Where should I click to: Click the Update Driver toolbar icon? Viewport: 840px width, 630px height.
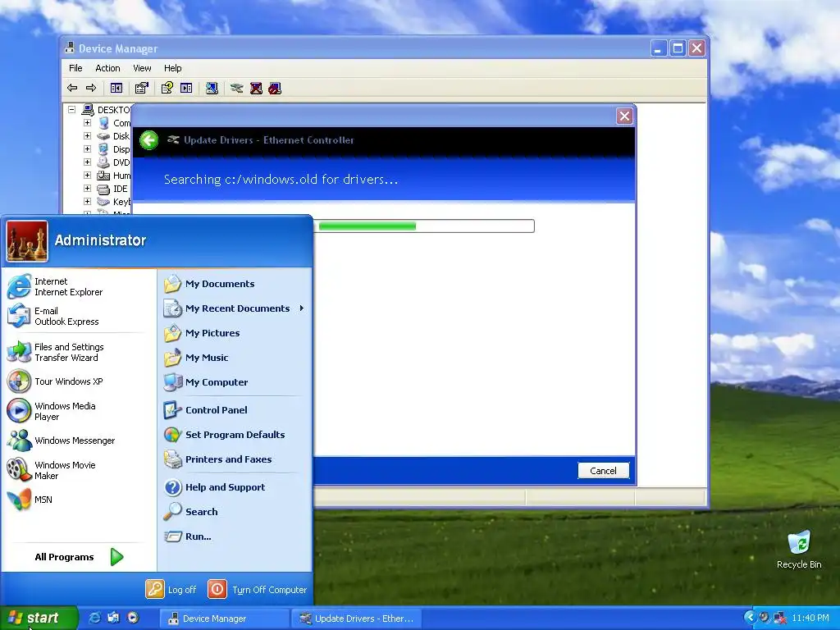[x=237, y=88]
